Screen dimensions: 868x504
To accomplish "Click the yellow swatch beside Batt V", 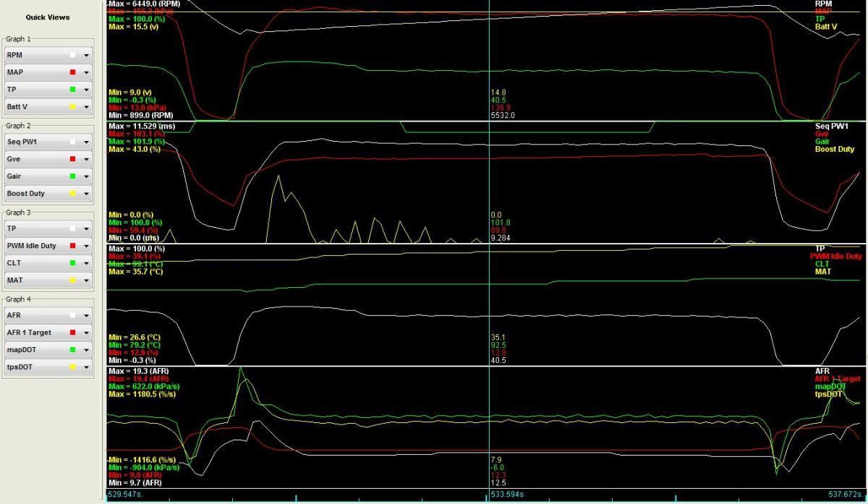I will click(x=73, y=107).
